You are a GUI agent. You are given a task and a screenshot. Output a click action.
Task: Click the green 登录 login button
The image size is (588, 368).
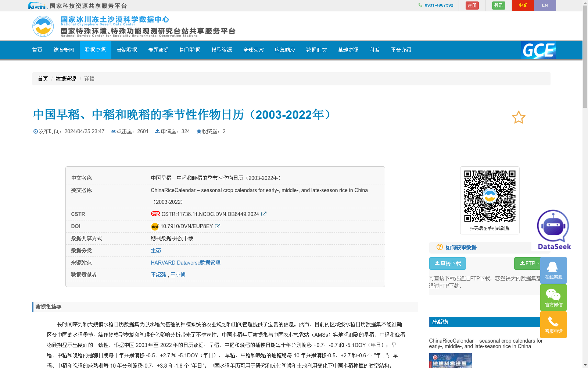coord(498,6)
